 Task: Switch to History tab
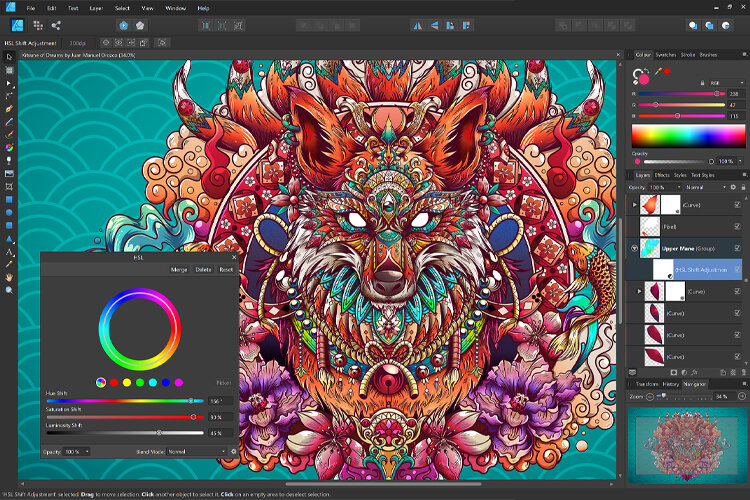[x=671, y=384]
